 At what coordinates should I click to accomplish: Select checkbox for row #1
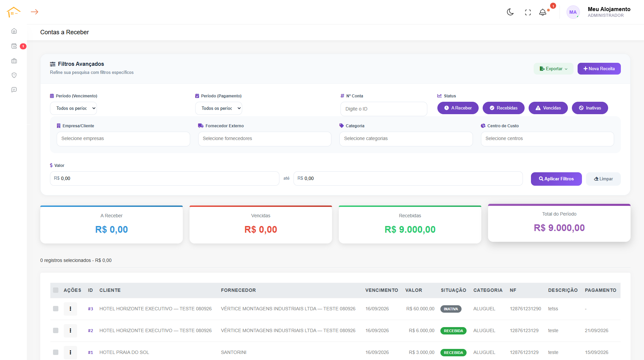(56, 352)
